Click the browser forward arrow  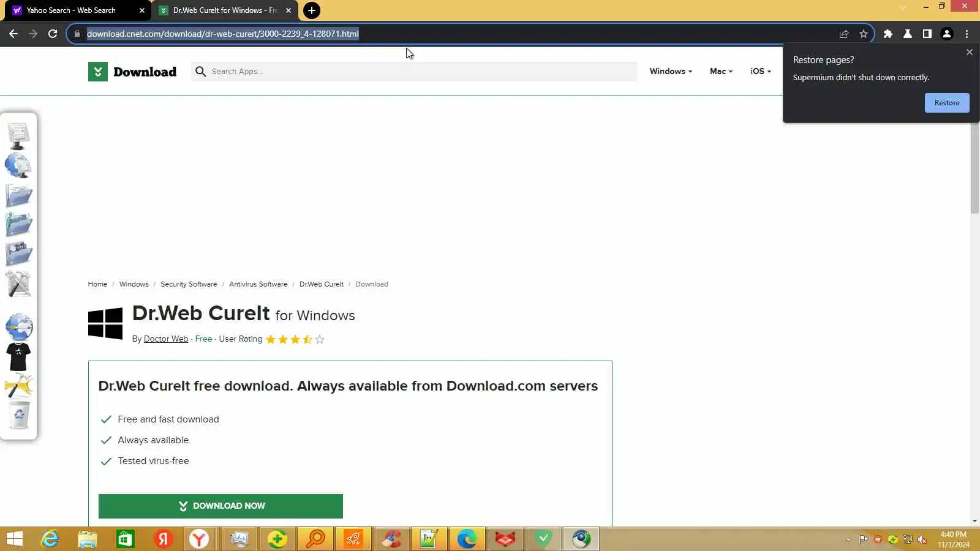pos(33,34)
